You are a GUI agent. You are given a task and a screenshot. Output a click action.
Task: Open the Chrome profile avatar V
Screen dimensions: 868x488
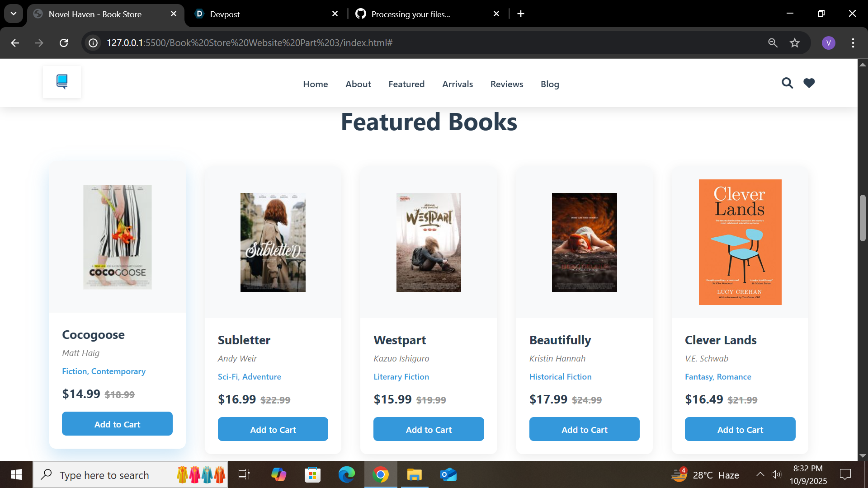829,43
